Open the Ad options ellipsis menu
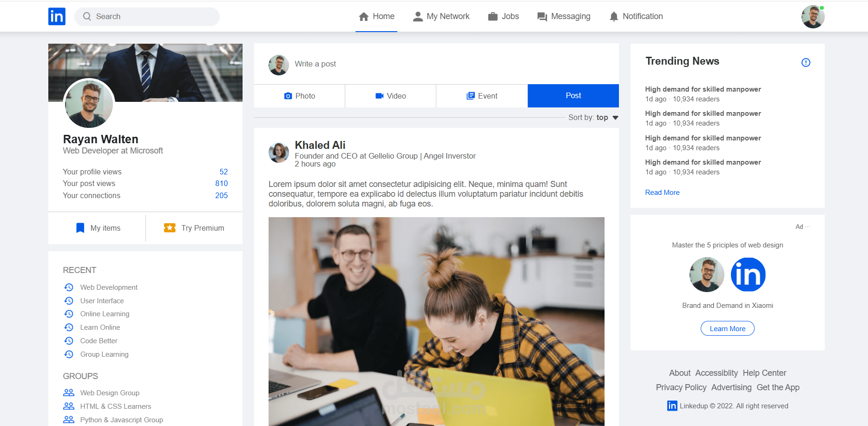868x426 pixels. click(x=808, y=226)
